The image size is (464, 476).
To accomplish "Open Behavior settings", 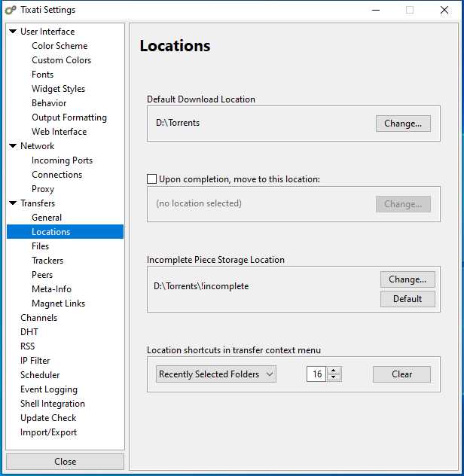I will 49,103.
